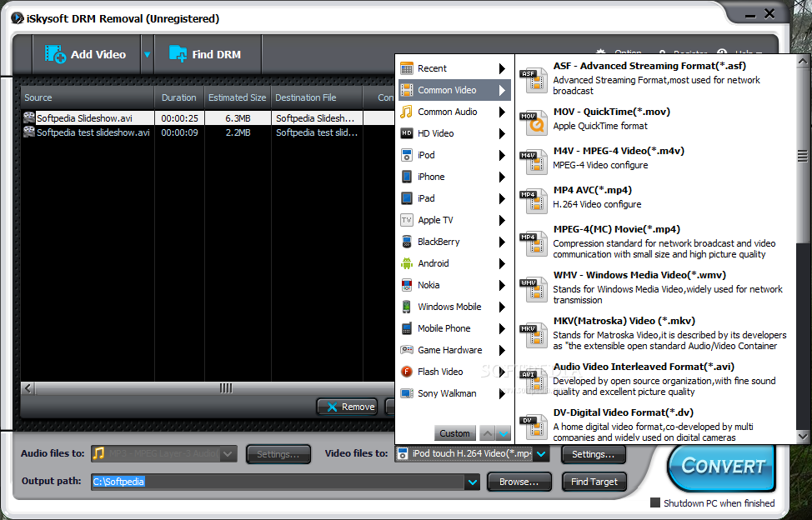Expand the Common Audio submenu arrow

[x=502, y=112]
